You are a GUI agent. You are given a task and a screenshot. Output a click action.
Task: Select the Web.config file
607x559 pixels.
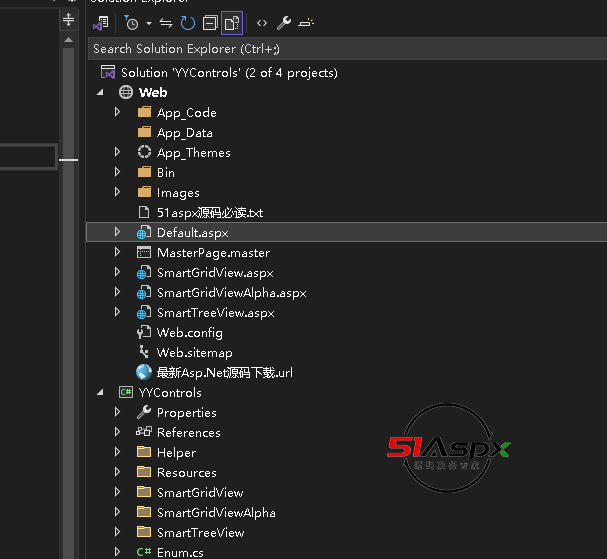[189, 332]
